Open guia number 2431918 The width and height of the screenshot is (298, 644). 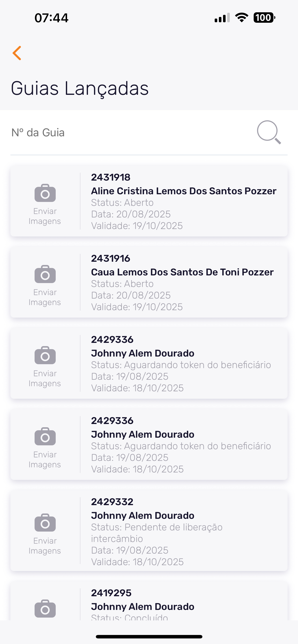point(111,177)
